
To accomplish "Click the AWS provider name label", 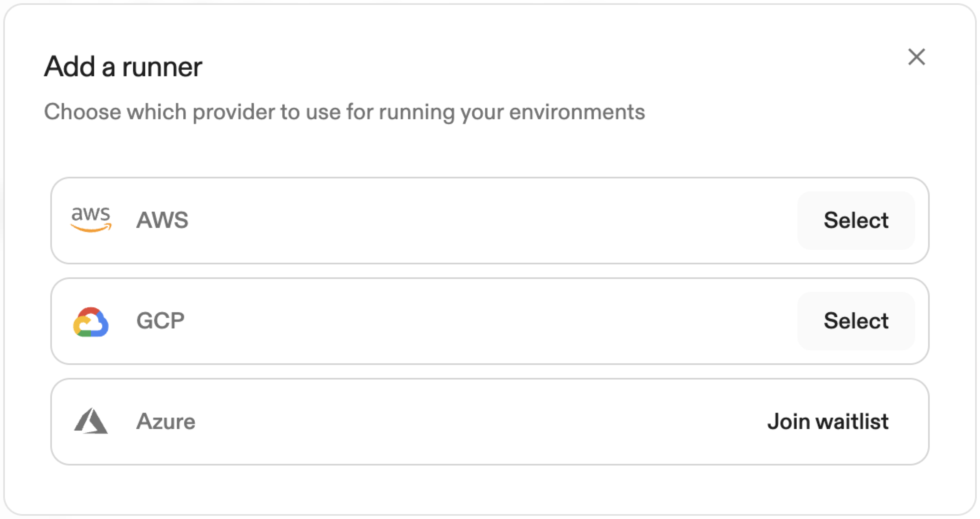I will 162,220.
